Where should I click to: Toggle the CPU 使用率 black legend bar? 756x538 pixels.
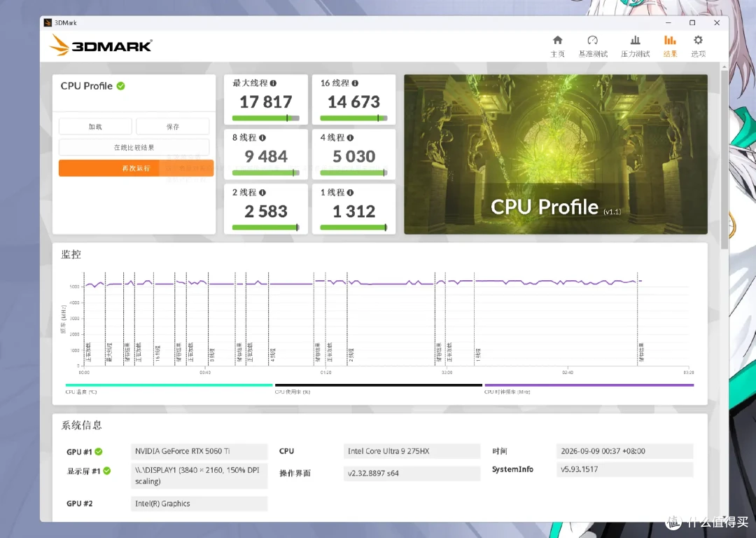click(379, 385)
